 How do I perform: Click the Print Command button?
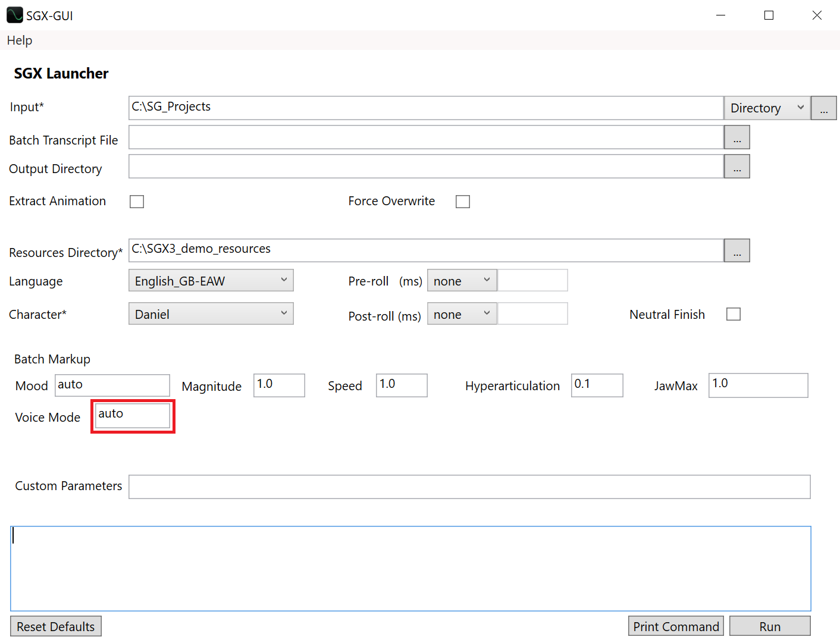pyautogui.click(x=675, y=626)
